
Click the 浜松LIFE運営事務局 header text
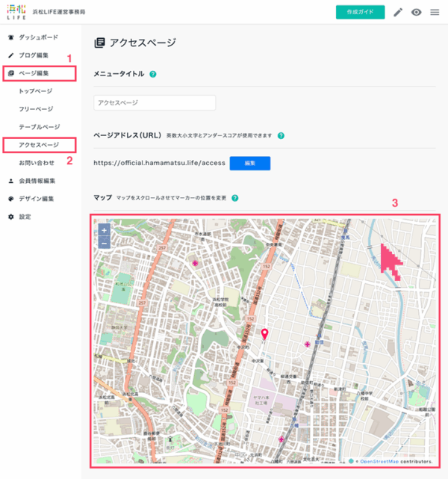pos(59,12)
